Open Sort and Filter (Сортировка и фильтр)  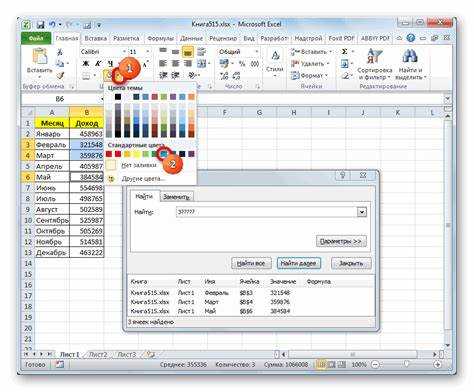point(374,64)
